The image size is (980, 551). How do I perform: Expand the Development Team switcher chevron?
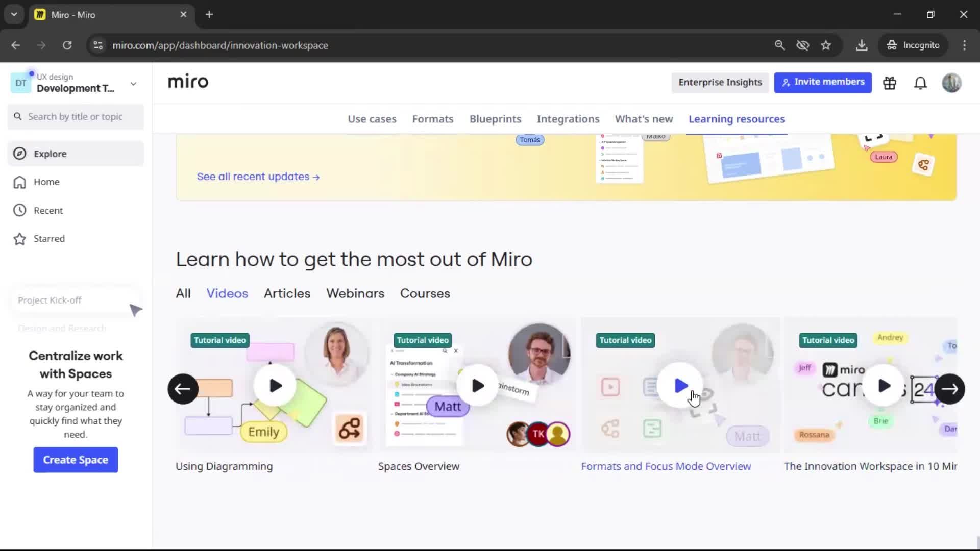(133, 84)
